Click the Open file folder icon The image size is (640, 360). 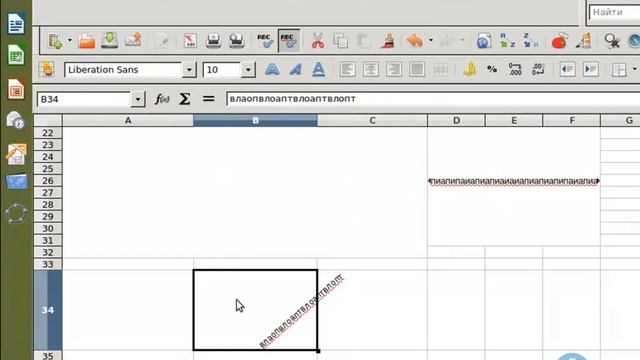(87, 41)
